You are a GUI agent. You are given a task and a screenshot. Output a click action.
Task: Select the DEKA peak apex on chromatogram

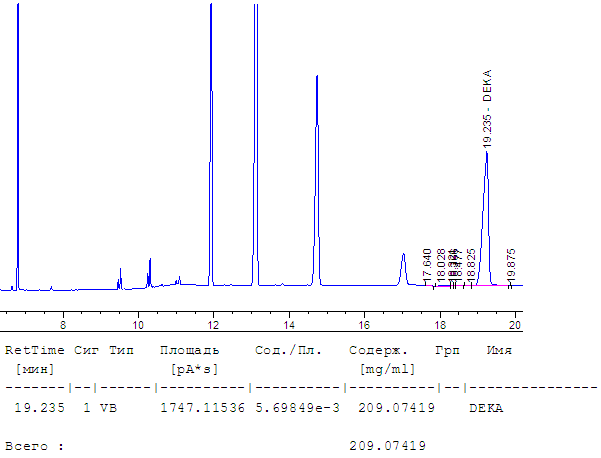click(x=487, y=153)
